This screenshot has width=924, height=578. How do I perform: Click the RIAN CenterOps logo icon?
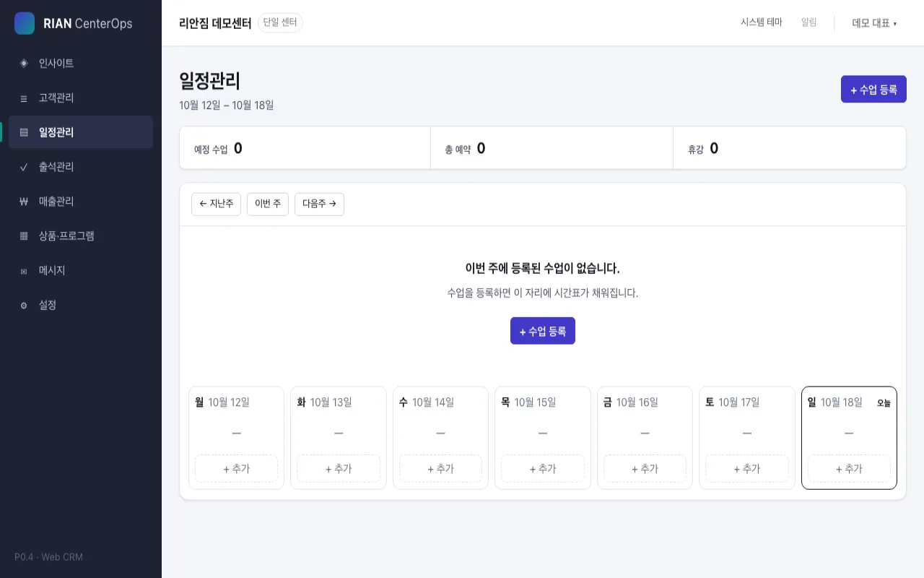(25, 23)
